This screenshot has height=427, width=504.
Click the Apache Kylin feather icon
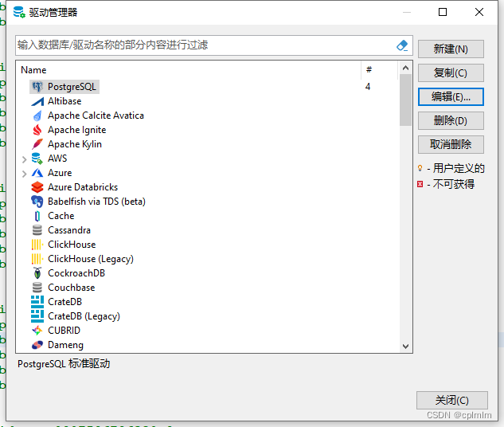[x=37, y=144]
